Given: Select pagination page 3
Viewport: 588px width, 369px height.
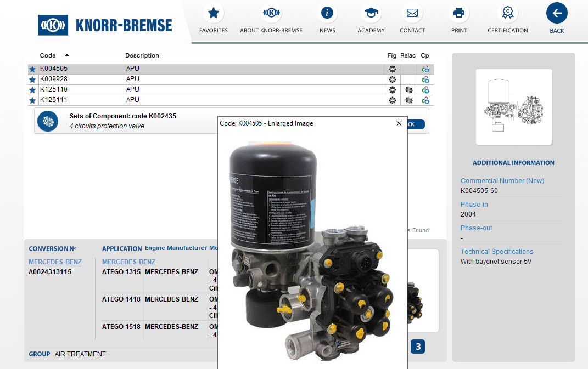Looking at the screenshot, I should click(419, 347).
